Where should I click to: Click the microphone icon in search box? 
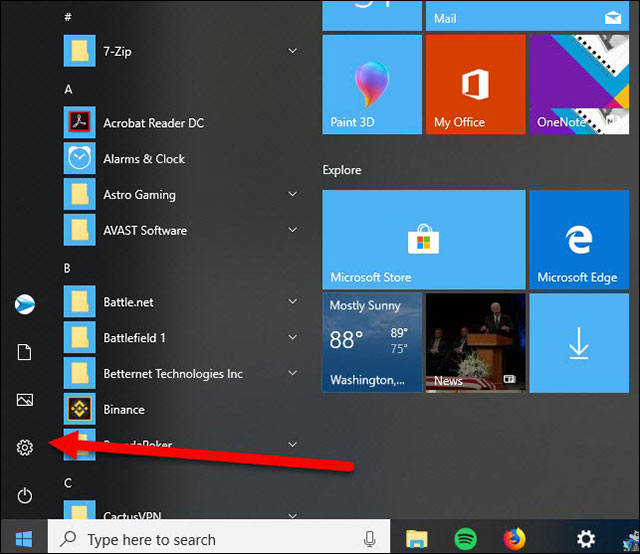(x=369, y=539)
